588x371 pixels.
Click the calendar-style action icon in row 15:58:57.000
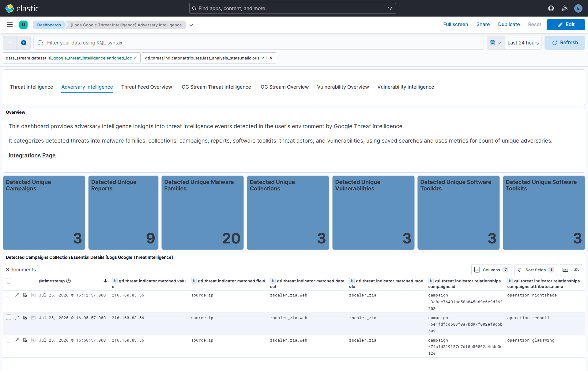25,340
